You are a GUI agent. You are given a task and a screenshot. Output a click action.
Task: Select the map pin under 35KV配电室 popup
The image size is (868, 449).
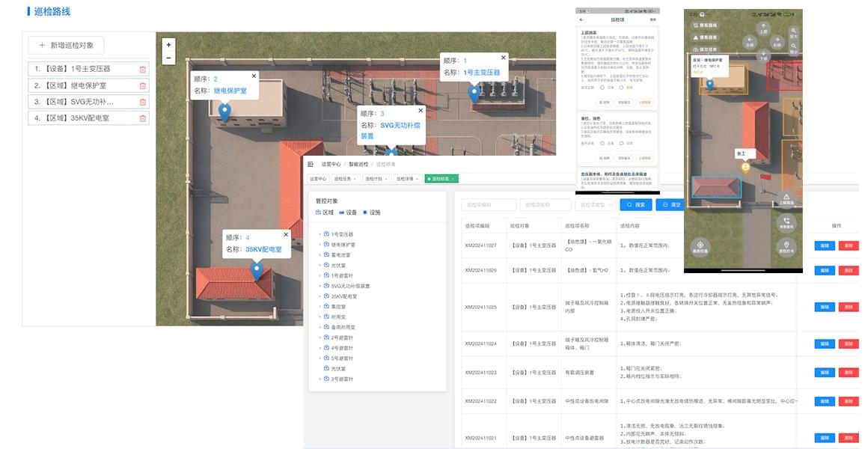(257, 271)
